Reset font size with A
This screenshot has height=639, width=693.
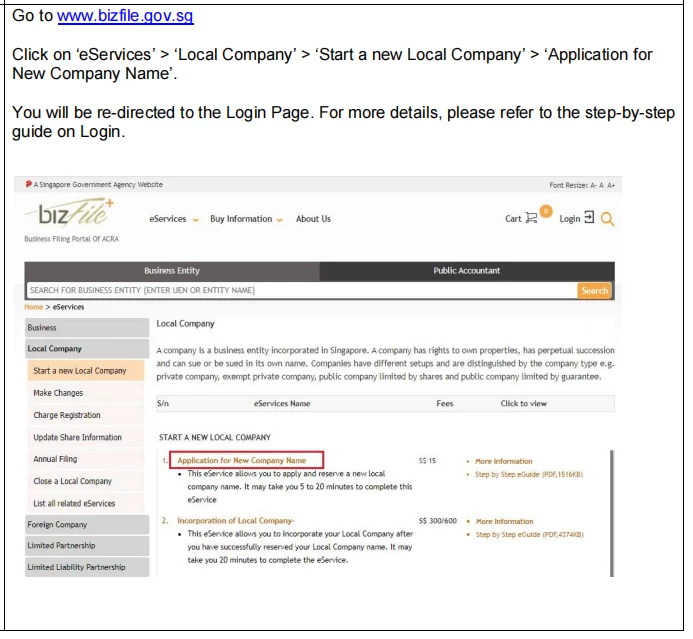pos(601,186)
